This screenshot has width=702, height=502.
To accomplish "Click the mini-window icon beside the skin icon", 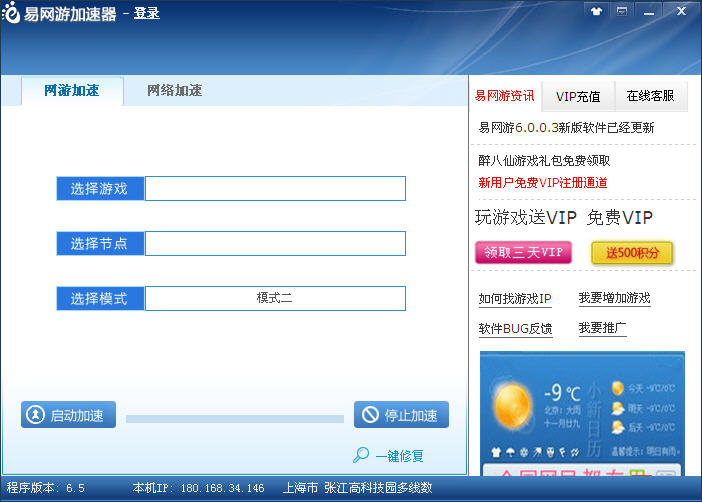I will [x=622, y=11].
